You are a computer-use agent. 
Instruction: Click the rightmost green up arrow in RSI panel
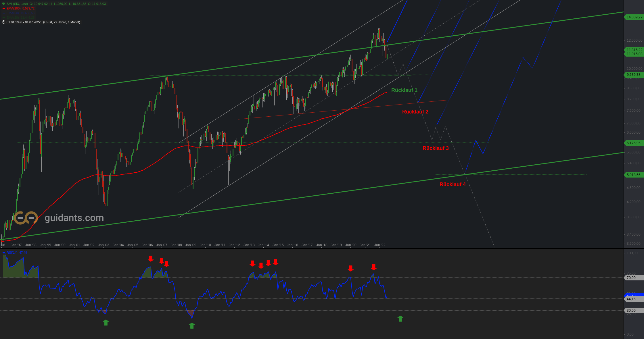pyautogui.click(x=400, y=319)
